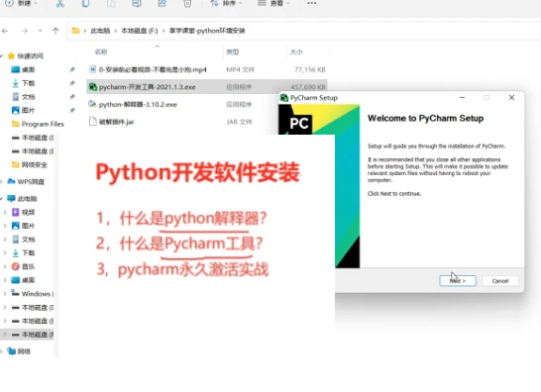
Task: Click the Delete trash icon in Explorer toolbar
Action: [187, 3]
